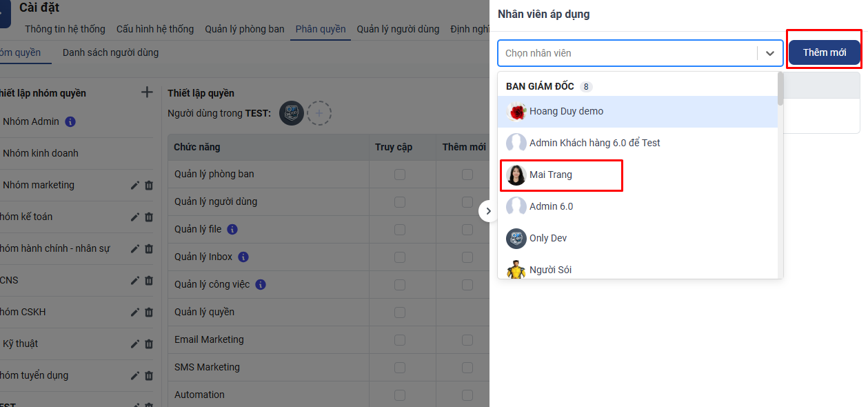
Task: Delete the Nhóm marketing group trash icon
Action: click(149, 185)
